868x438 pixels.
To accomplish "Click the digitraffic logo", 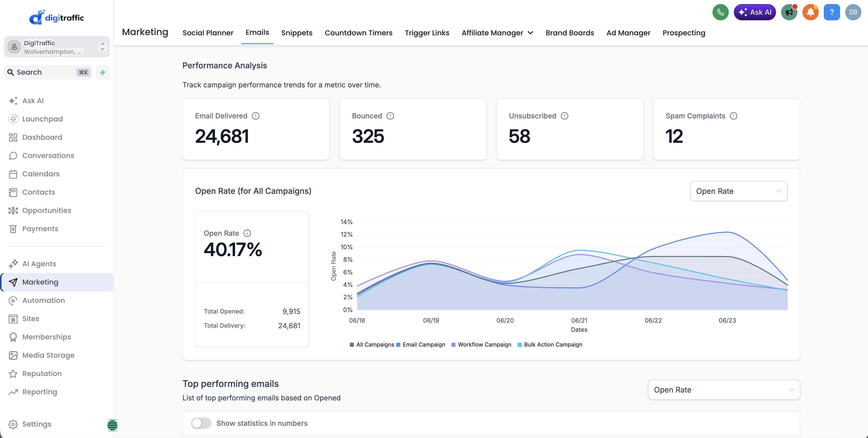I will tap(57, 17).
